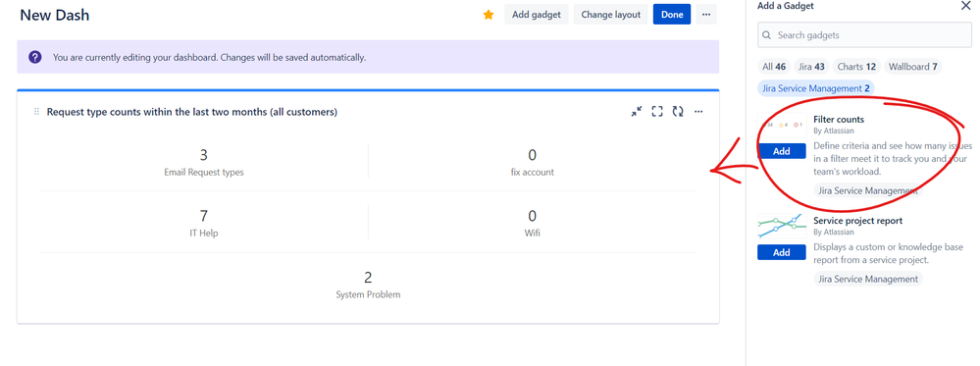Click the Wifi label
Screen dimensions: 980x366
(x=533, y=234)
